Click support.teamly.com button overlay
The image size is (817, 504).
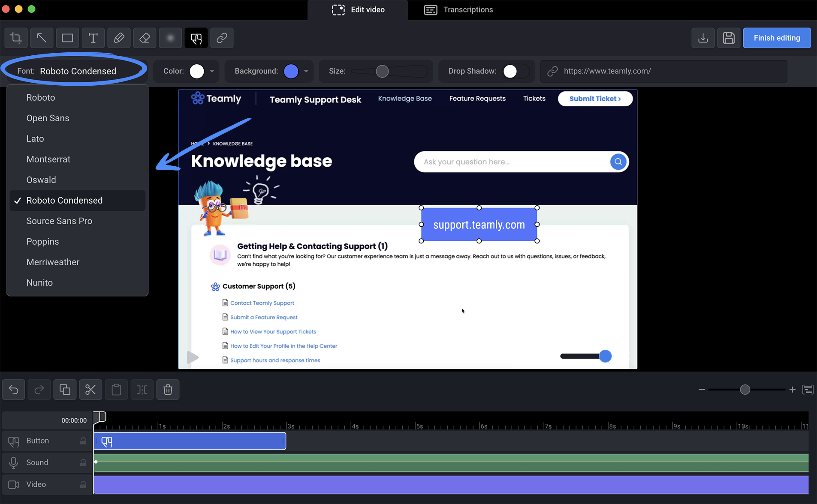[x=479, y=225]
